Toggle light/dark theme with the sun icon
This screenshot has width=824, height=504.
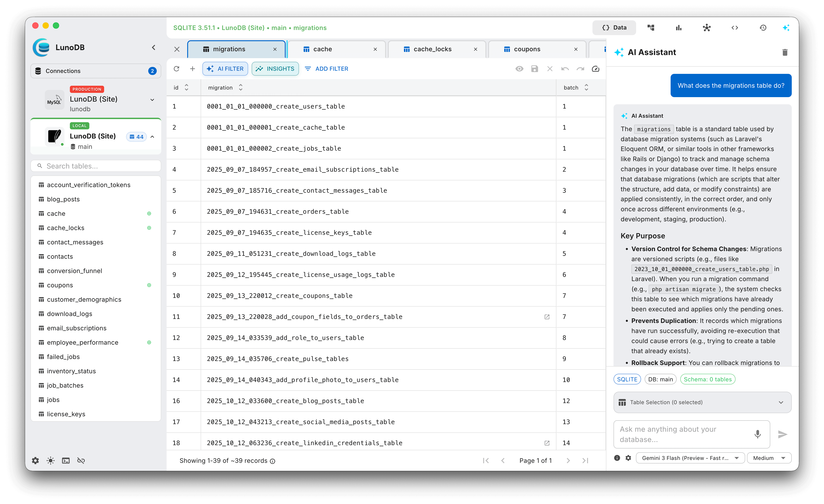(x=50, y=461)
